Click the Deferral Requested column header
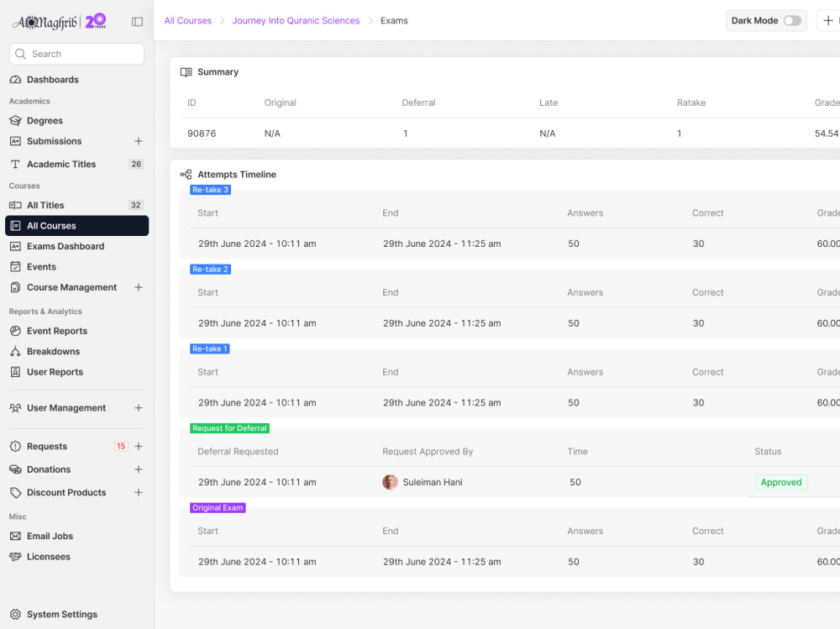Viewport: 840px width, 629px height. click(x=238, y=452)
